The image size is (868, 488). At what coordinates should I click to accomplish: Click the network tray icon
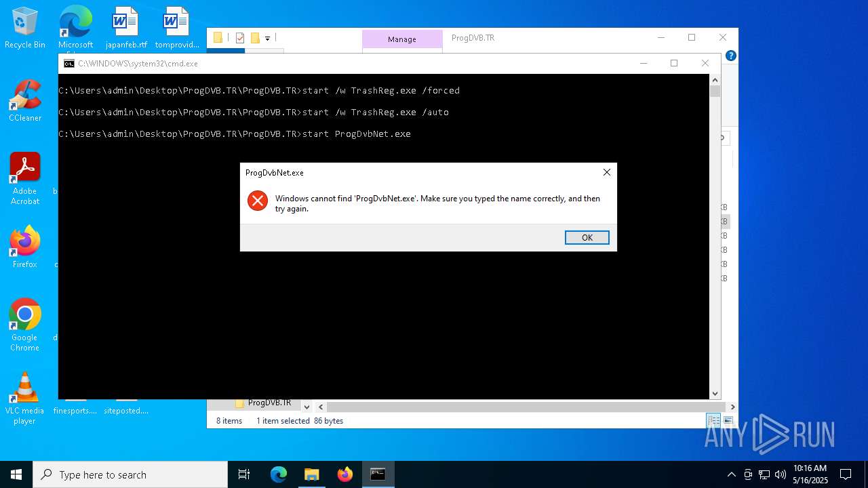tap(764, 474)
